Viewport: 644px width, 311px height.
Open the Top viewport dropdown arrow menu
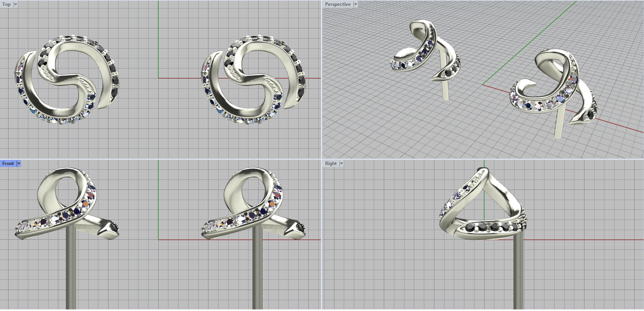16,4
